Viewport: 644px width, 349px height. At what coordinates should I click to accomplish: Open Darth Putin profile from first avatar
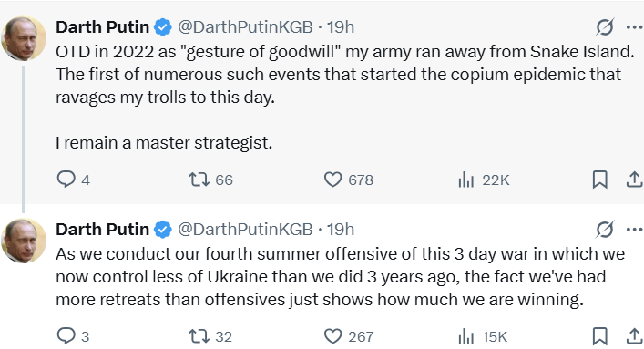coord(24,38)
